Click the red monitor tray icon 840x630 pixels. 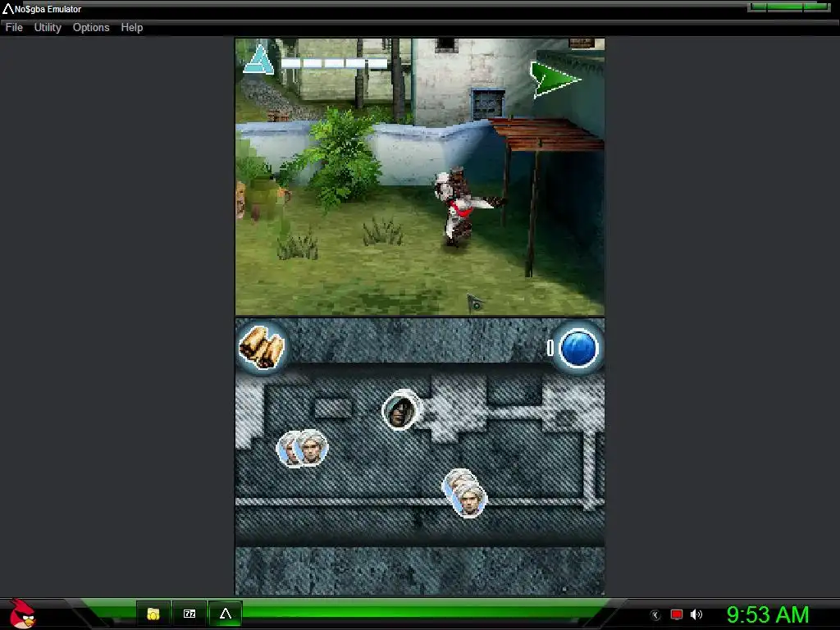click(x=676, y=614)
